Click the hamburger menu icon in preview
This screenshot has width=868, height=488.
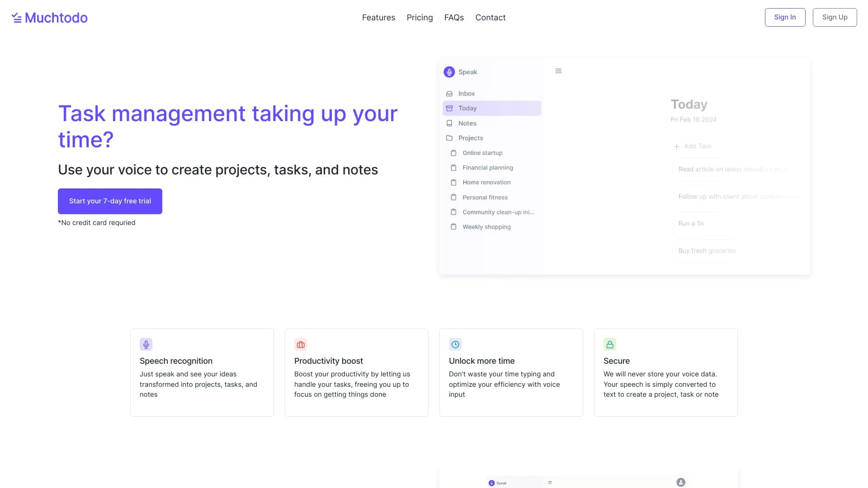(558, 71)
